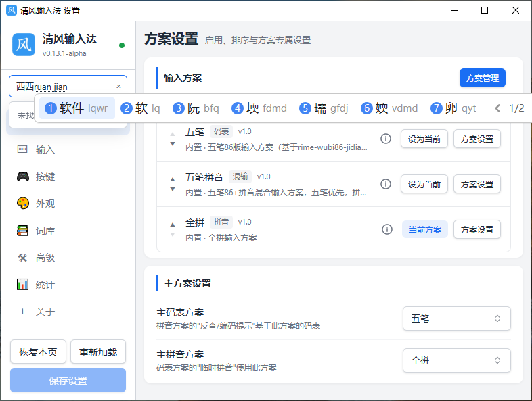Open 方案设置 for the 五笔拼音 scheme

[476, 185]
